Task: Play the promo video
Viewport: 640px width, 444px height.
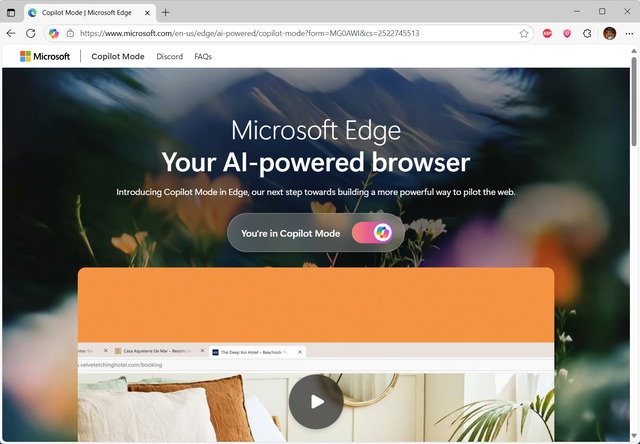Action: click(316, 402)
